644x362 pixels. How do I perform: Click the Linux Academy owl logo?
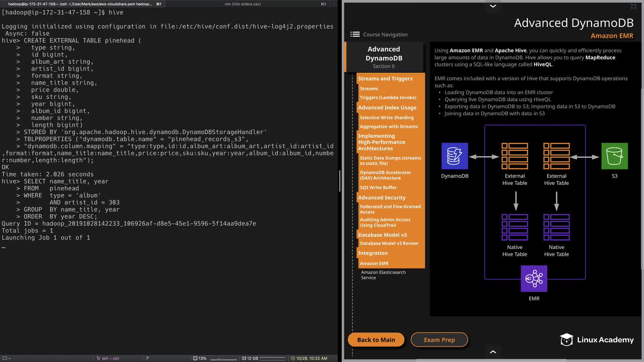point(567,340)
